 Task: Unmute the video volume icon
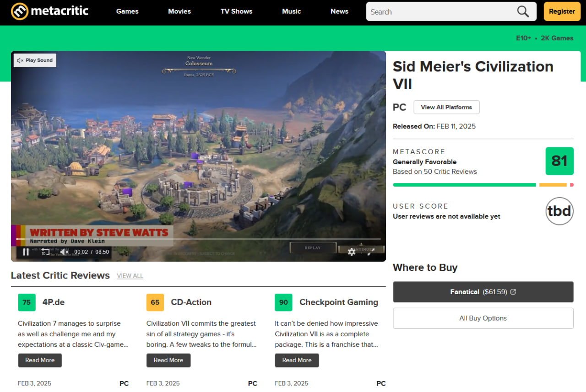tap(65, 252)
